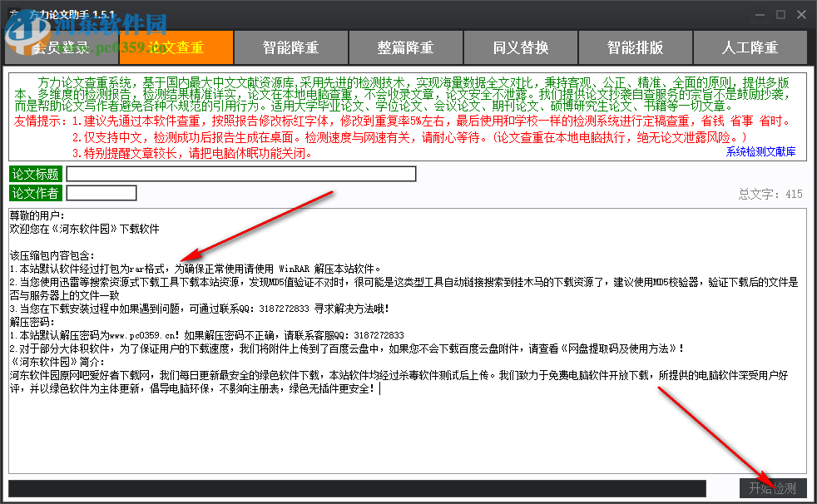The image size is (817, 504).
Task: Select the active 论文查重 tab
Action: (x=176, y=47)
